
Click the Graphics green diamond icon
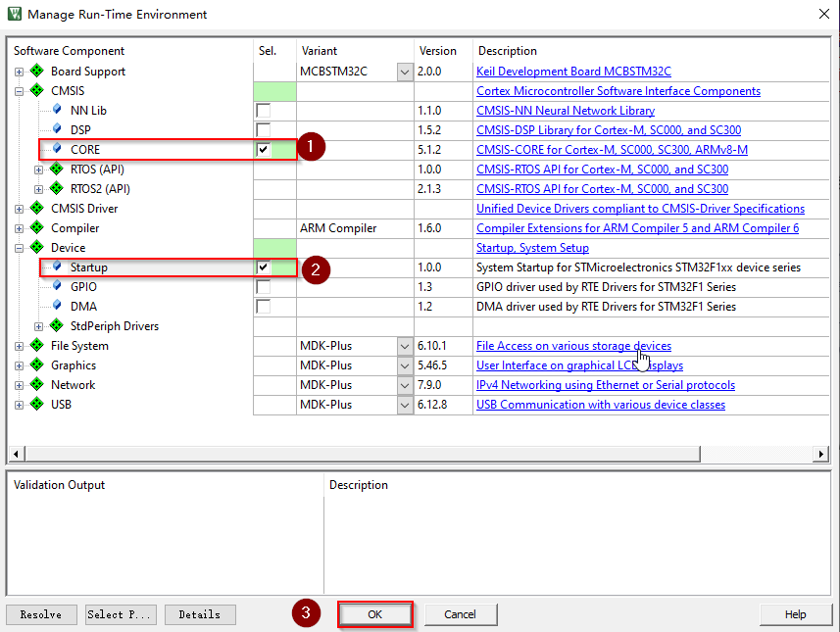pyautogui.click(x=37, y=365)
